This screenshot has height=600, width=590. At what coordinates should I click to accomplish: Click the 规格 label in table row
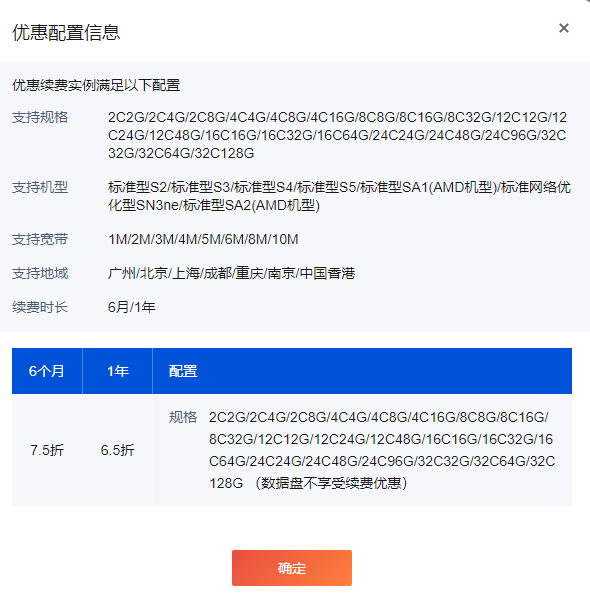[183, 417]
